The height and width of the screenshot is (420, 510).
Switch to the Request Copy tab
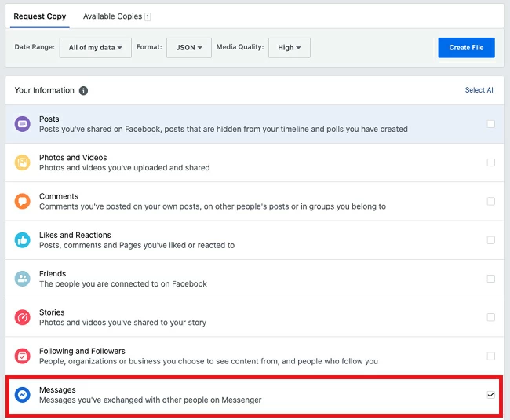pyautogui.click(x=40, y=16)
